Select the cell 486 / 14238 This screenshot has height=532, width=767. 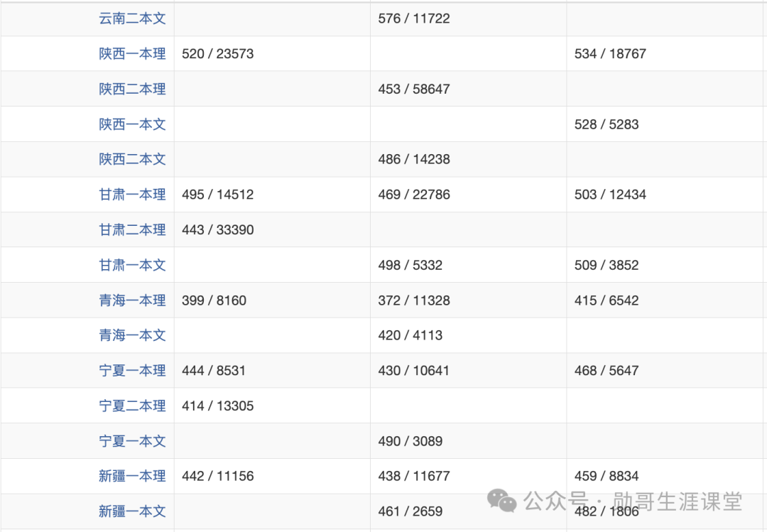tap(468, 159)
